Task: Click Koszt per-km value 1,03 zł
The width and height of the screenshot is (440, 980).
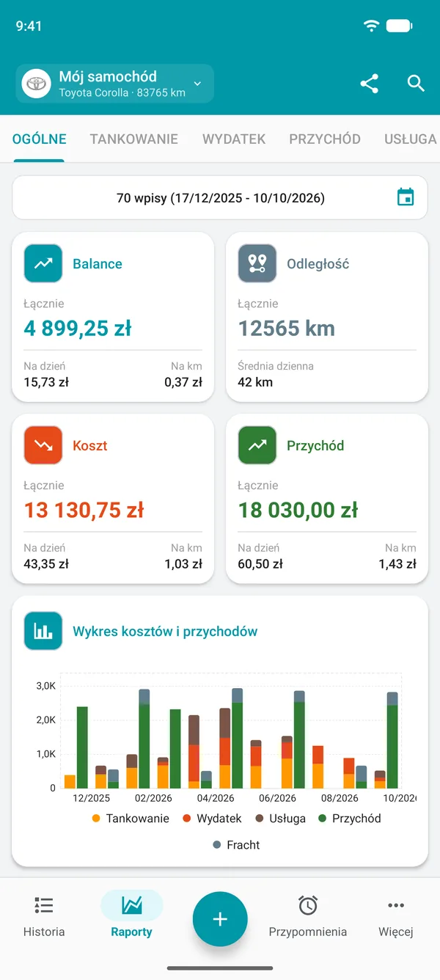Action: pos(183,564)
